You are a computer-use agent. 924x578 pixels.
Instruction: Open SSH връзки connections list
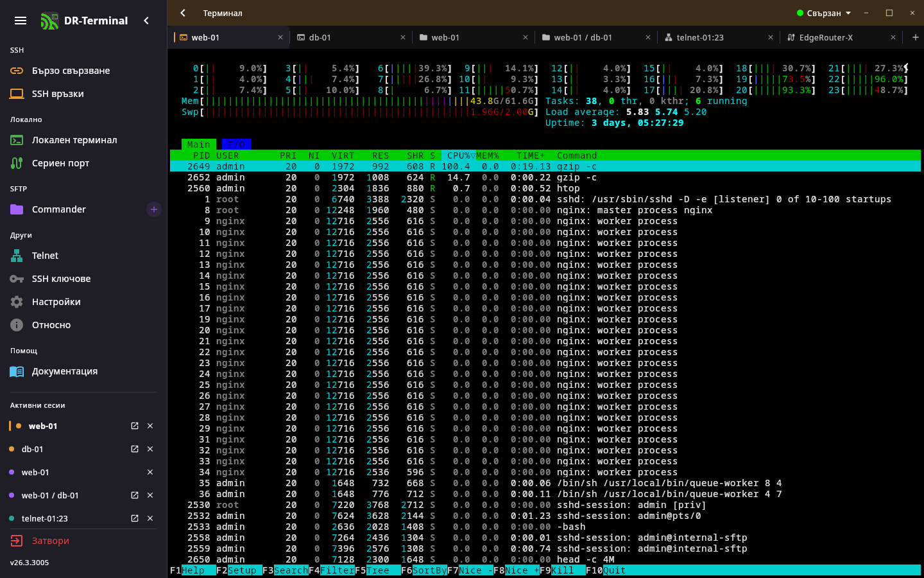coord(83,94)
